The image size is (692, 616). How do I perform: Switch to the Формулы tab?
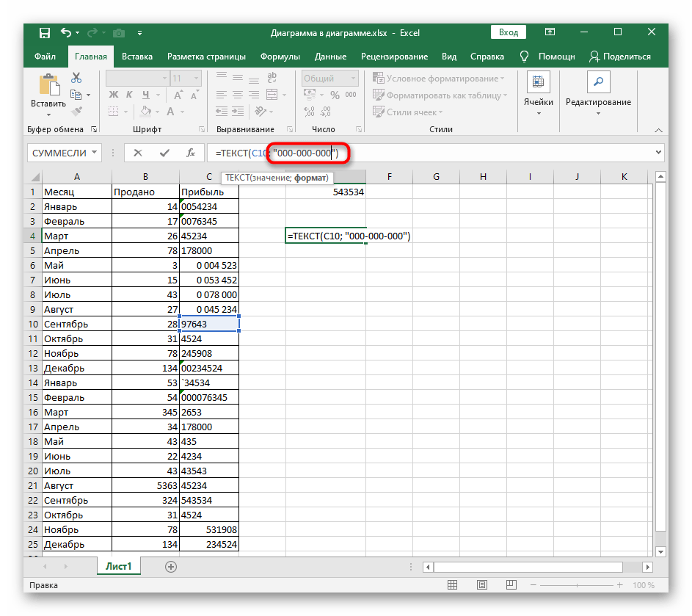280,57
